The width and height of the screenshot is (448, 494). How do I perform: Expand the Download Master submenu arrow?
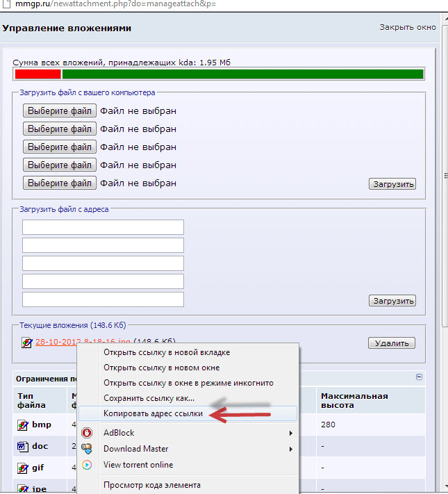[291, 449]
